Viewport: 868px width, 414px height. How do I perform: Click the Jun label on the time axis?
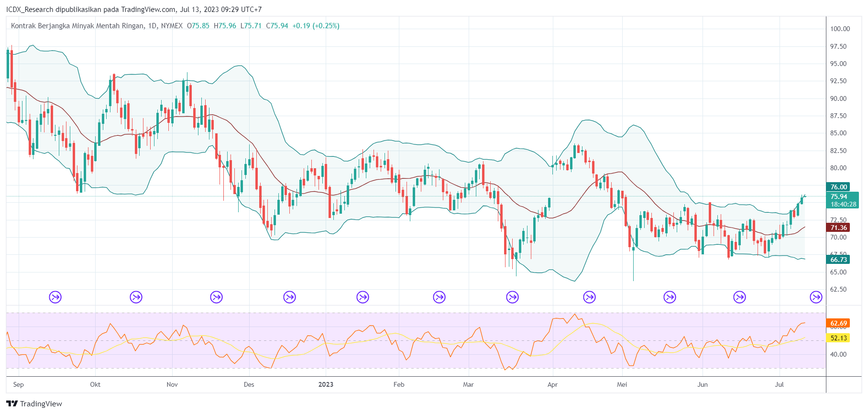pyautogui.click(x=703, y=384)
